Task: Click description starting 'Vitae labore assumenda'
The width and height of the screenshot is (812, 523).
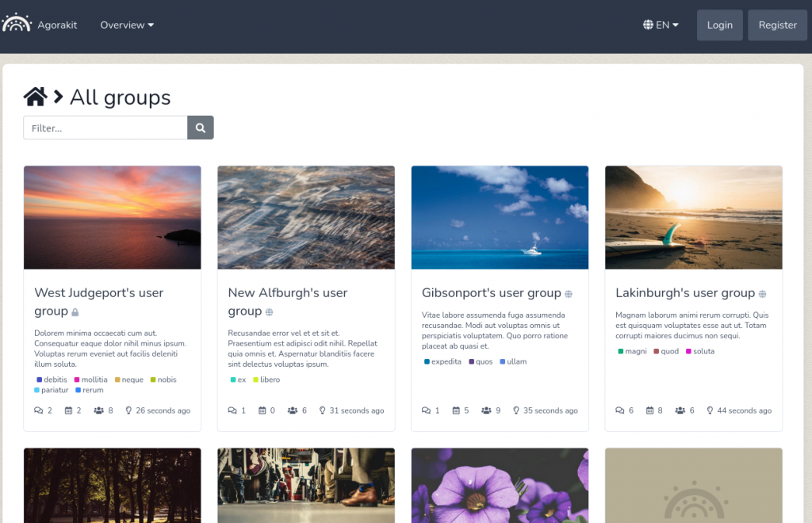Action: (495, 330)
